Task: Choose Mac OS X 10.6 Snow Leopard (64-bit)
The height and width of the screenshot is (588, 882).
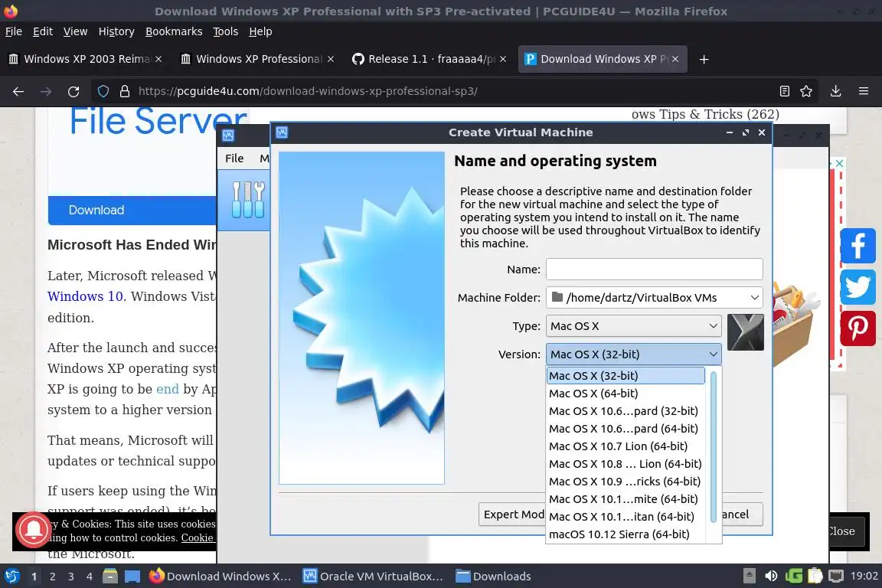Action: [x=626, y=429]
